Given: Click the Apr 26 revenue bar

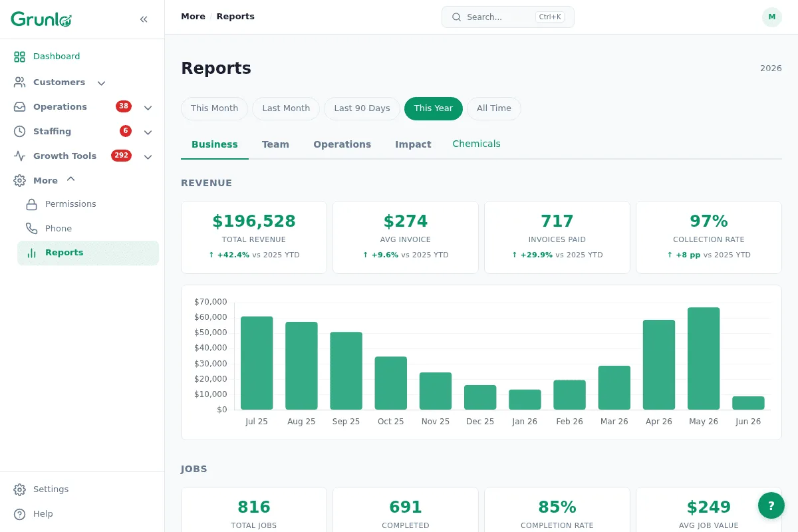Looking at the screenshot, I should [659, 364].
